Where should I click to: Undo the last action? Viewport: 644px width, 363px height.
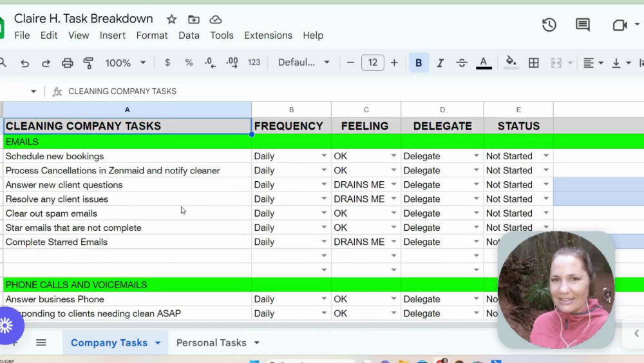[x=24, y=63]
